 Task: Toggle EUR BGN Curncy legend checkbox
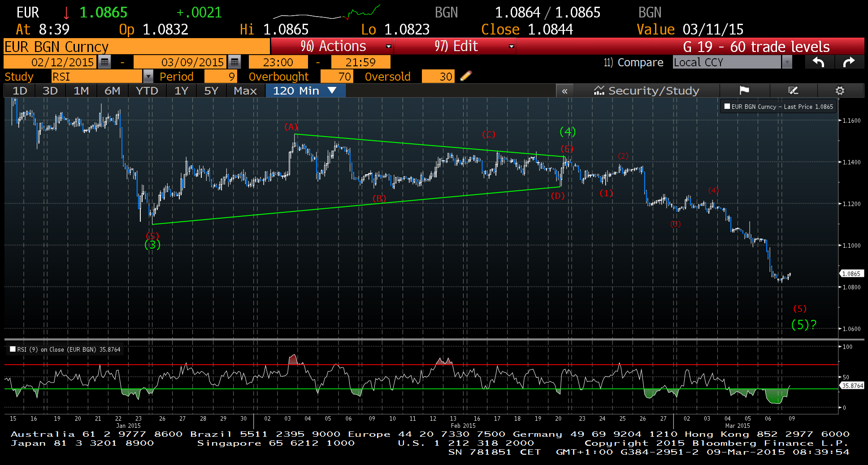point(727,107)
